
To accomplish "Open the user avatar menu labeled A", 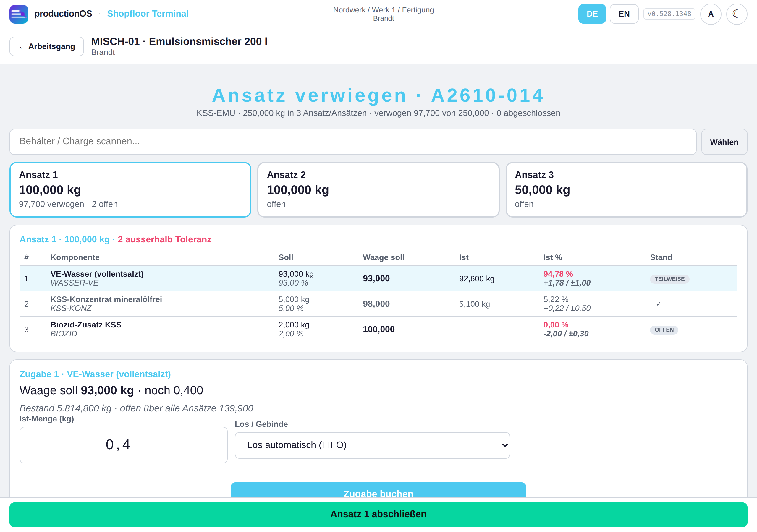I will [x=711, y=14].
